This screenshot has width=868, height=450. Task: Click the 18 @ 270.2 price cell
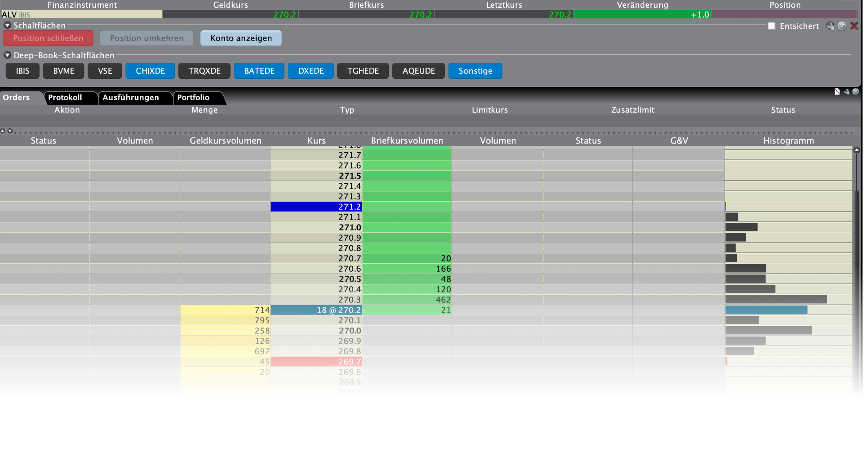316,310
